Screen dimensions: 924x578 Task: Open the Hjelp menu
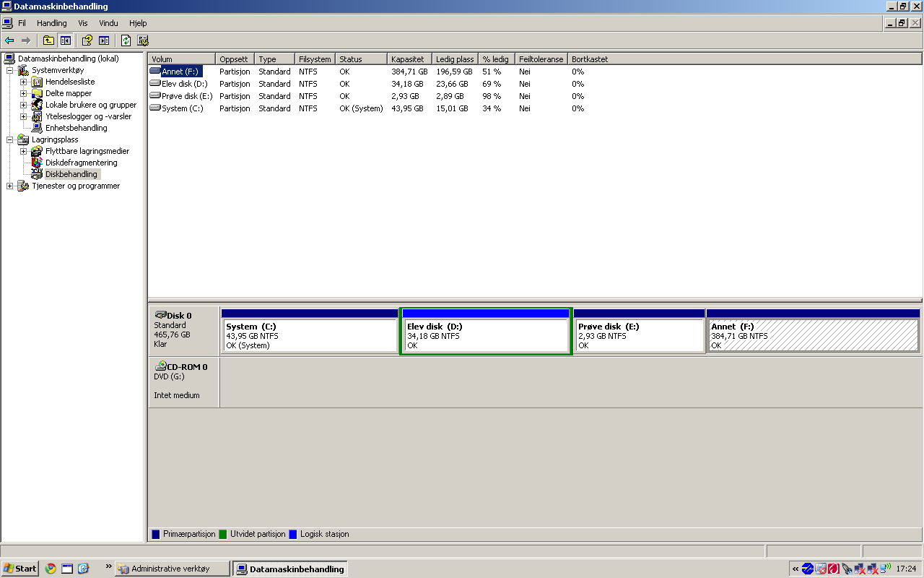[138, 23]
